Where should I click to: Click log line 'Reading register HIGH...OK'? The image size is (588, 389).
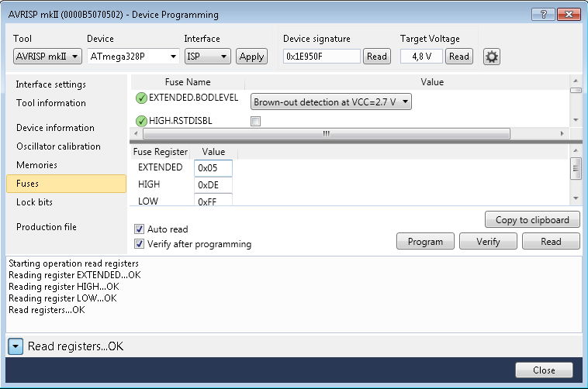point(64,287)
